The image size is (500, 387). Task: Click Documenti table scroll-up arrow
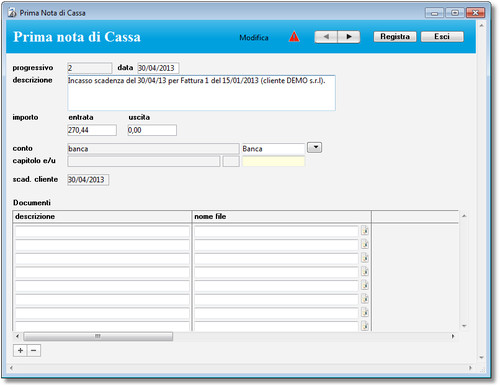464,216
